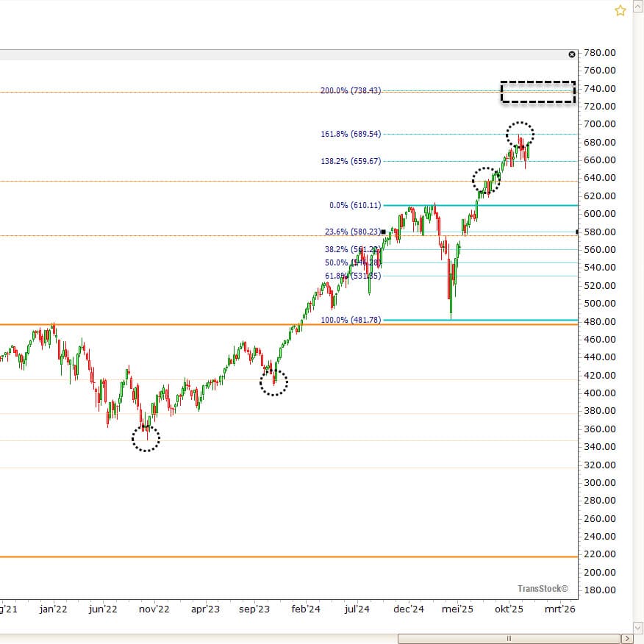The height and width of the screenshot is (644, 644).
Task: Click the dotted circle near the okt'25 top
Action: pyautogui.click(x=521, y=133)
